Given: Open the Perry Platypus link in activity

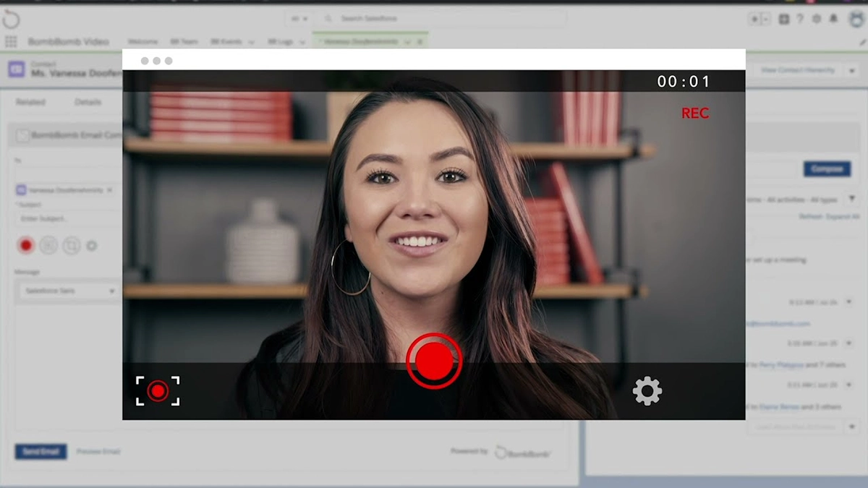Looking at the screenshot, I should 781,365.
